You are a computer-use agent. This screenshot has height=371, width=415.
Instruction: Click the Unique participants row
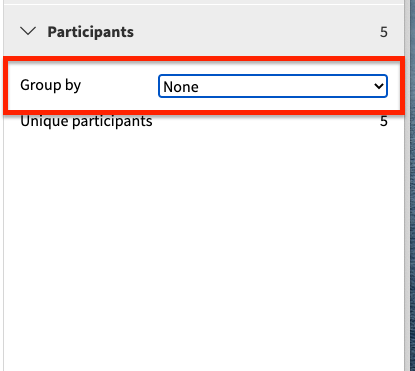click(204, 121)
